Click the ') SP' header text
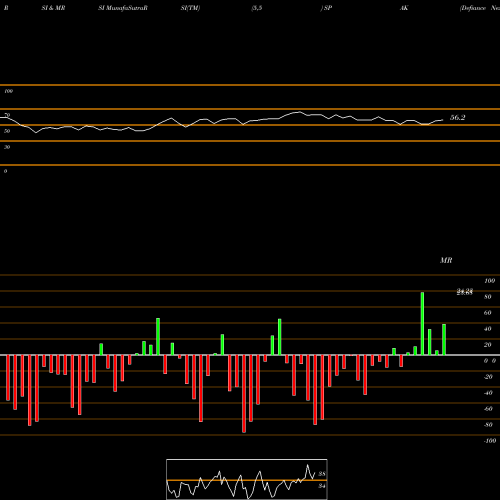The height and width of the screenshot is (500, 500). pyautogui.click(x=326, y=8)
